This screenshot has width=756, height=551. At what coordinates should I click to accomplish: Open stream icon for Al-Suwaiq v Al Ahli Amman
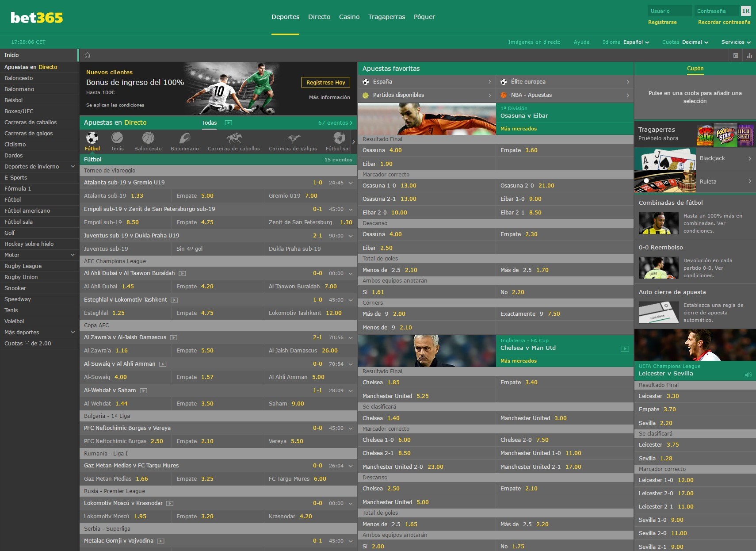163,364
